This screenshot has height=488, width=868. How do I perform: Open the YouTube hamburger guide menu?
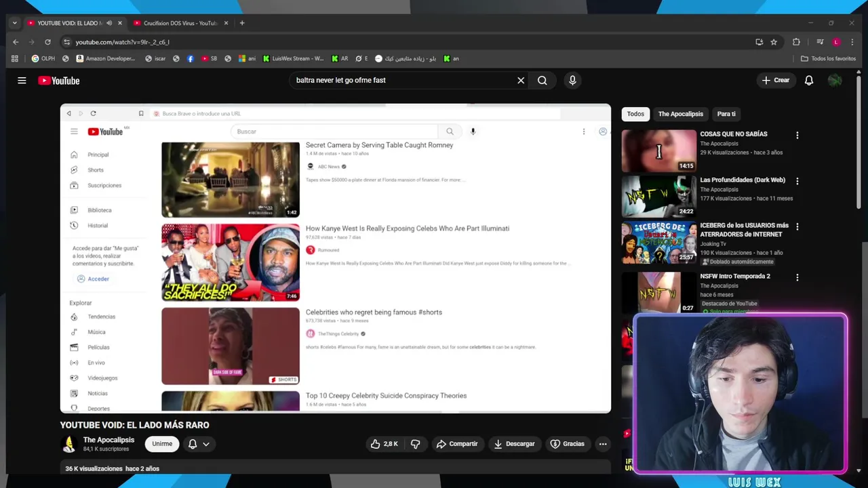coord(22,81)
